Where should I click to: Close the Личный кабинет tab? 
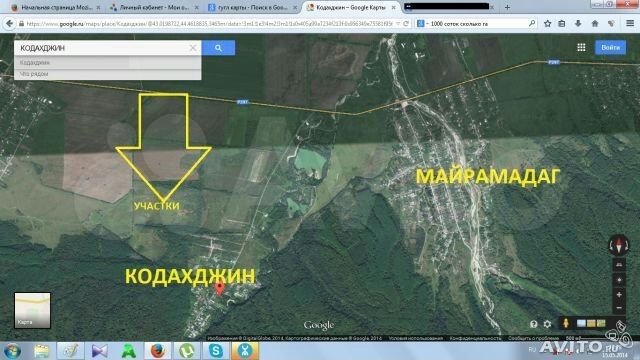197,7
